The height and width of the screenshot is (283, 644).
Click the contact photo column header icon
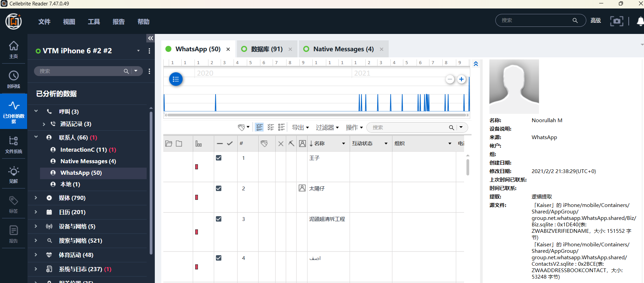coord(302,144)
